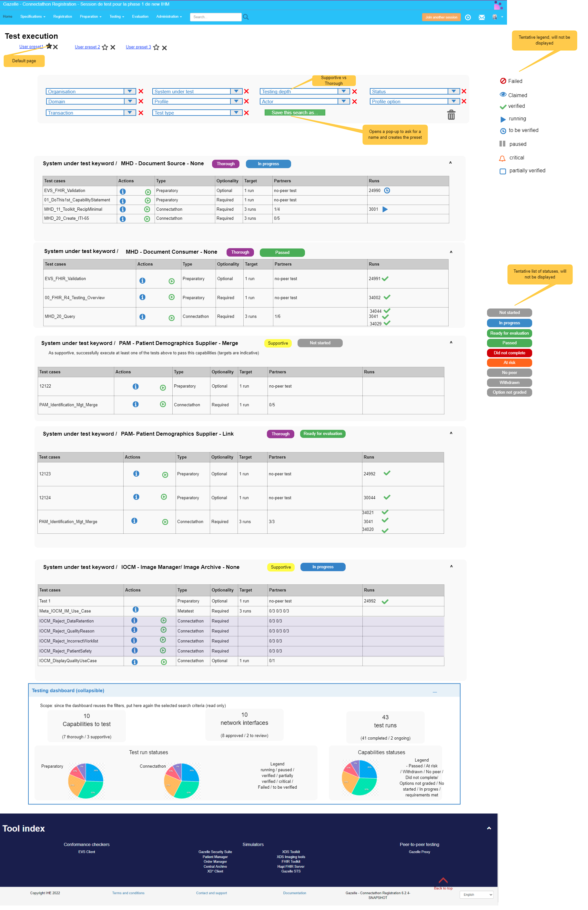The width and height of the screenshot is (588, 910).
Task: Open the Testing depth dropdown
Action: (305, 91)
